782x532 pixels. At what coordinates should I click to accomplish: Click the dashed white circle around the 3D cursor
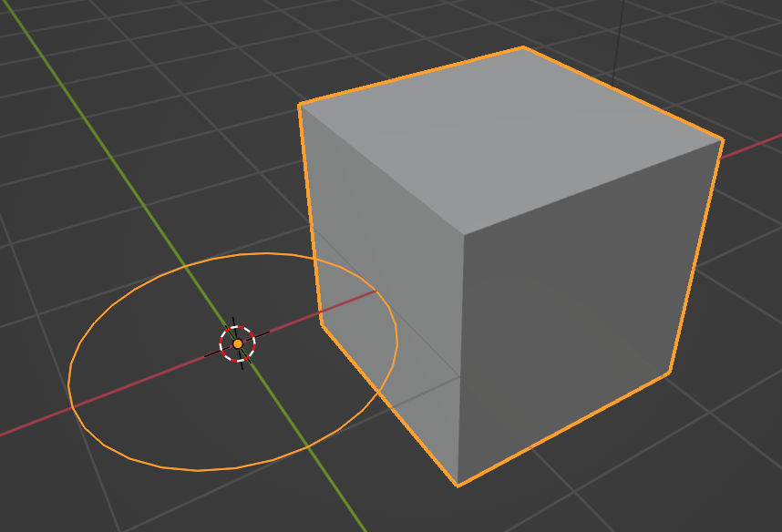pos(240,328)
